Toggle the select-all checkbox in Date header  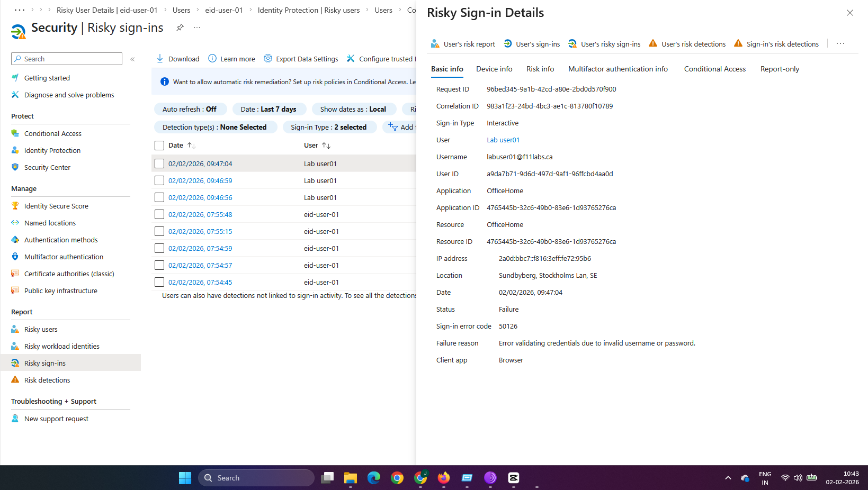point(159,146)
